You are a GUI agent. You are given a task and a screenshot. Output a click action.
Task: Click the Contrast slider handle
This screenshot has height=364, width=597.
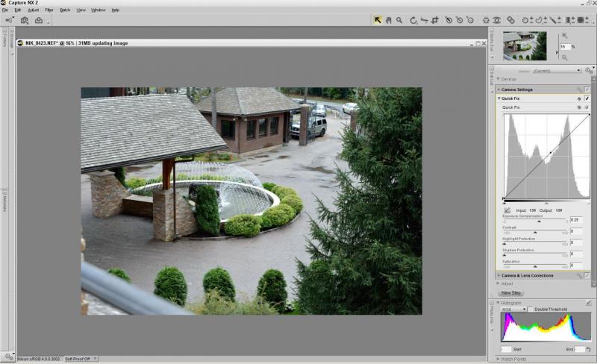tap(535, 233)
